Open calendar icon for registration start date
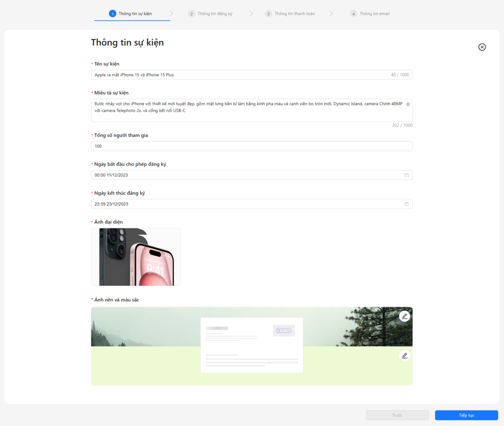 pos(407,175)
